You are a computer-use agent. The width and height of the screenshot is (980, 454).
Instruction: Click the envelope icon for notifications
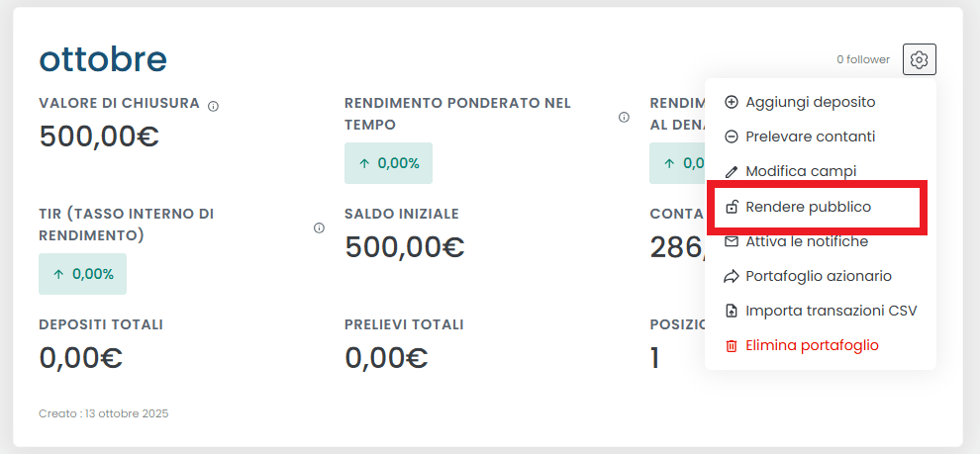(732, 241)
